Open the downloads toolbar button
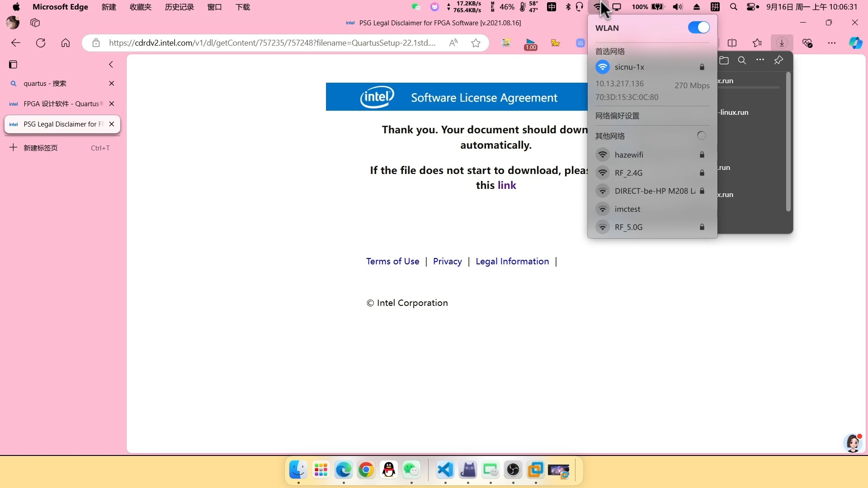 [x=782, y=43]
